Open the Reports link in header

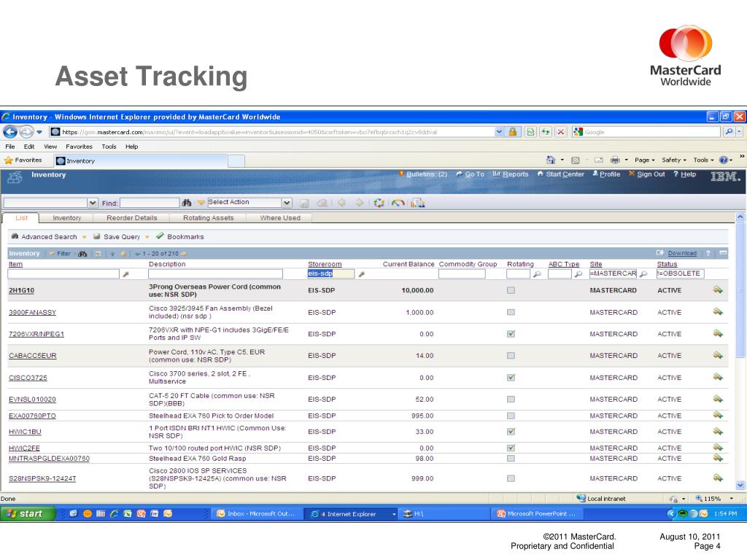coord(516,174)
